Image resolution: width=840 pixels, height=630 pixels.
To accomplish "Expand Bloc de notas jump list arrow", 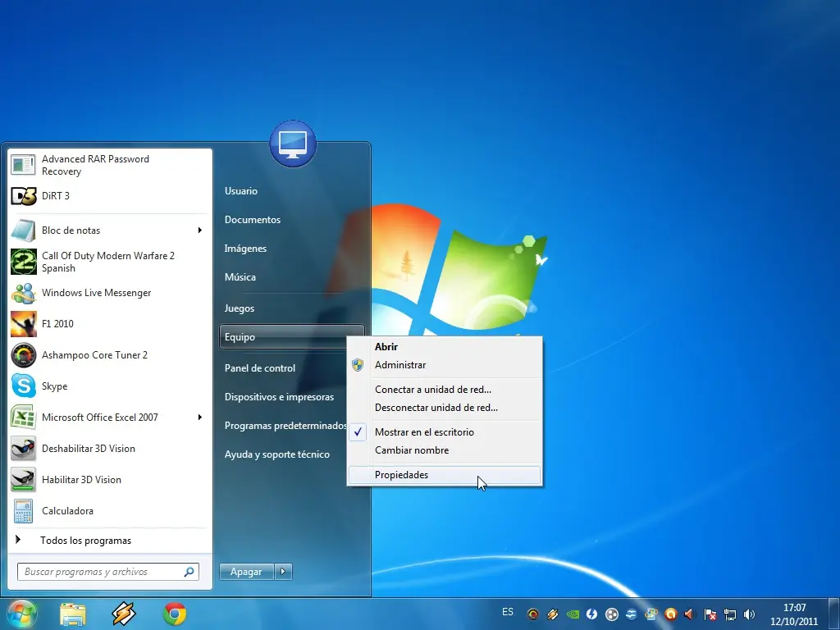I will (x=200, y=231).
